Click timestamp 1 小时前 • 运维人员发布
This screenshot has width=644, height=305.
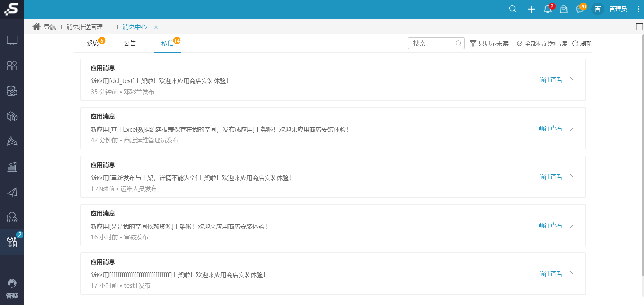tap(124, 189)
